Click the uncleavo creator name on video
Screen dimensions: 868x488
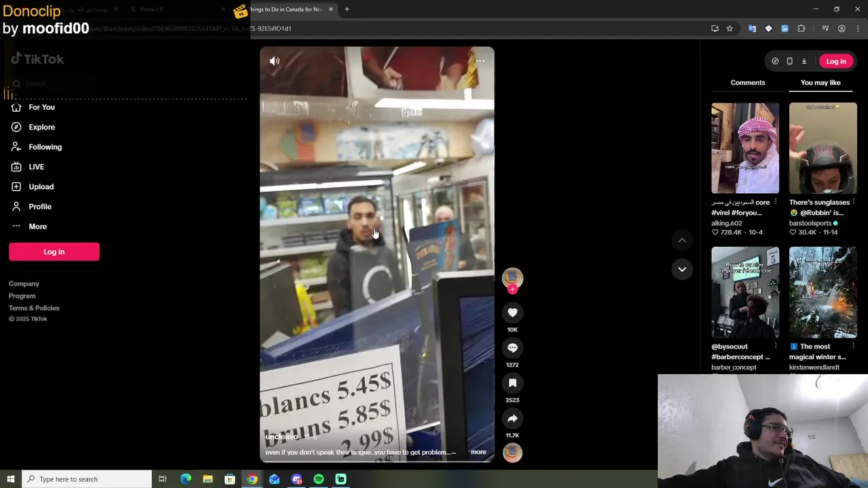click(281, 437)
